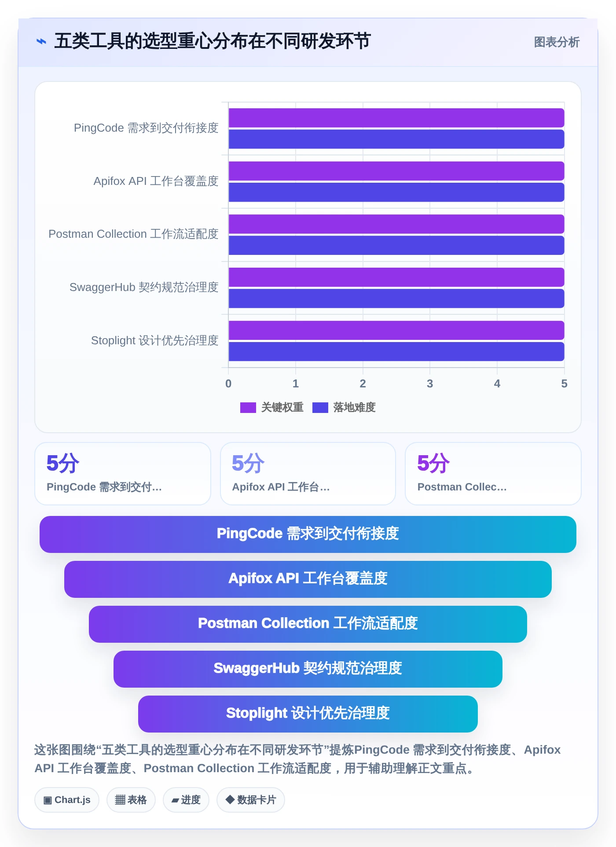Click the 表格 tag chip
Viewport: 616px width, 847px height.
131,800
